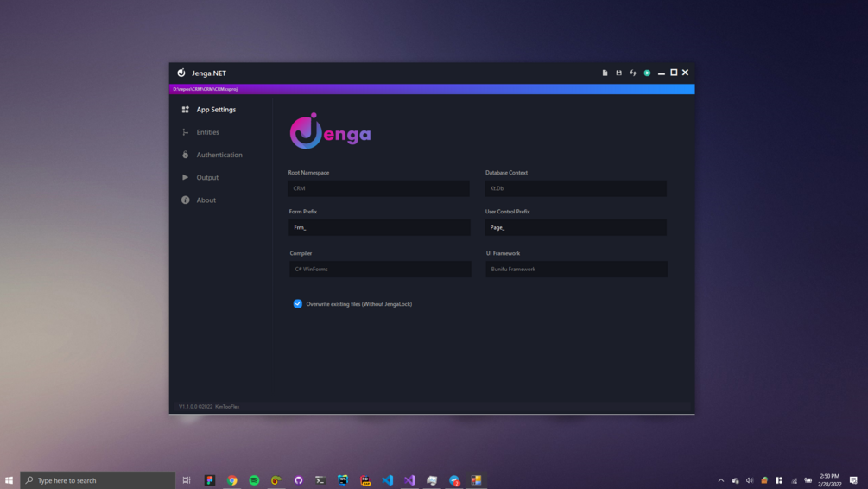The image size is (868, 489).
Task: Click the Database Context field
Action: pos(576,188)
